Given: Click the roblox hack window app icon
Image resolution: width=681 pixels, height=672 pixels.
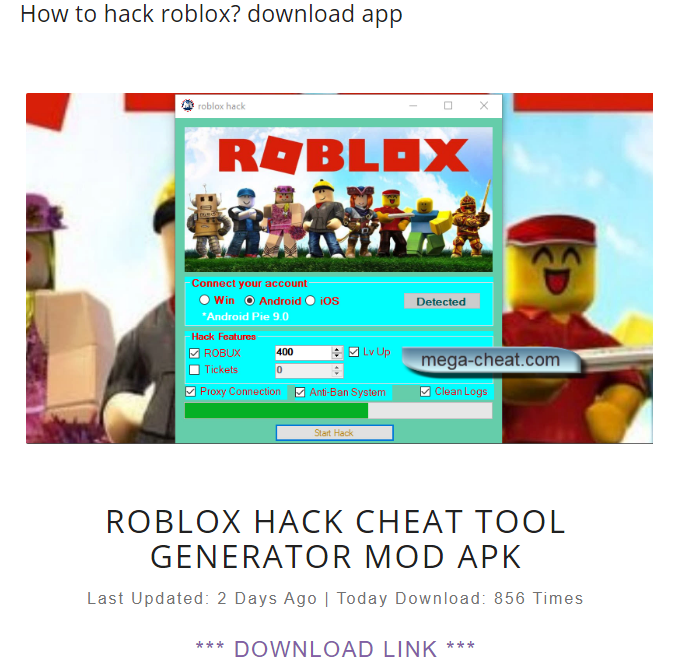Looking at the screenshot, I should [x=188, y=106].
